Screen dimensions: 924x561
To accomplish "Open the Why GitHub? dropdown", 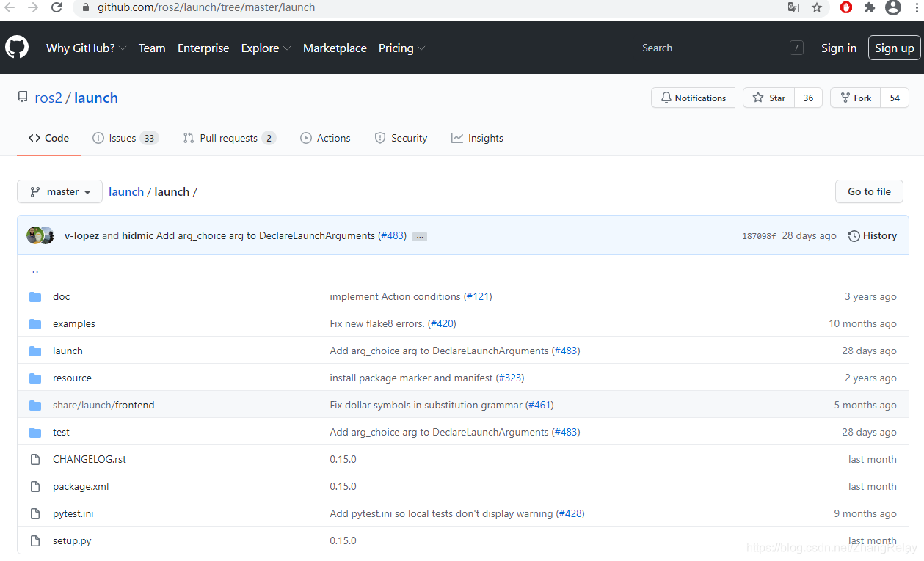I will tap(86, 48).
